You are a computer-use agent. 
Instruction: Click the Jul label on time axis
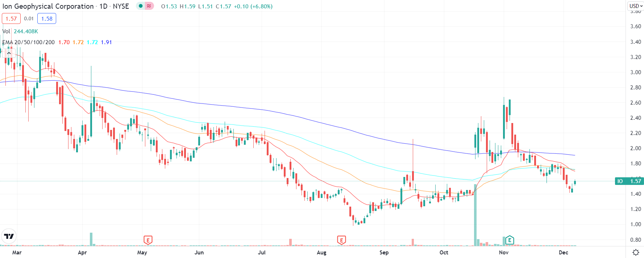click(x=262, y=253)
